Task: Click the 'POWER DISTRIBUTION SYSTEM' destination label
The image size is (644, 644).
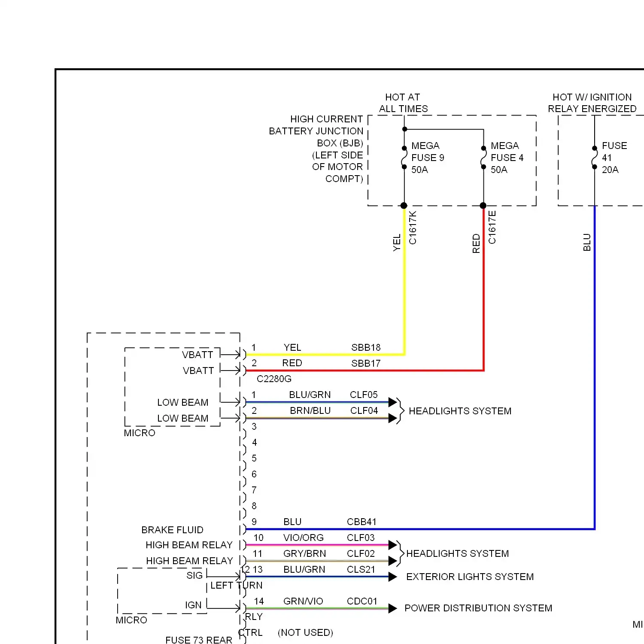Action: 478,608
